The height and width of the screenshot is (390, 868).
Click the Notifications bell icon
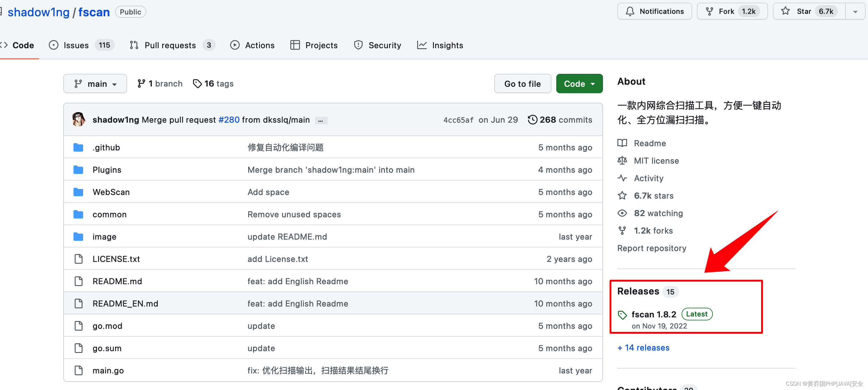pyautogui.click(x=630, y=11)
